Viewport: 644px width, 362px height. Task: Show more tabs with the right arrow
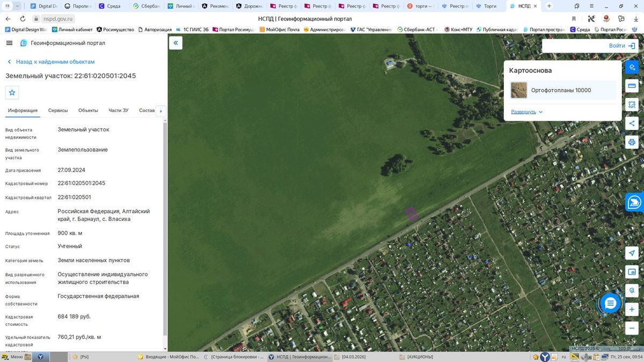[160, 111]
